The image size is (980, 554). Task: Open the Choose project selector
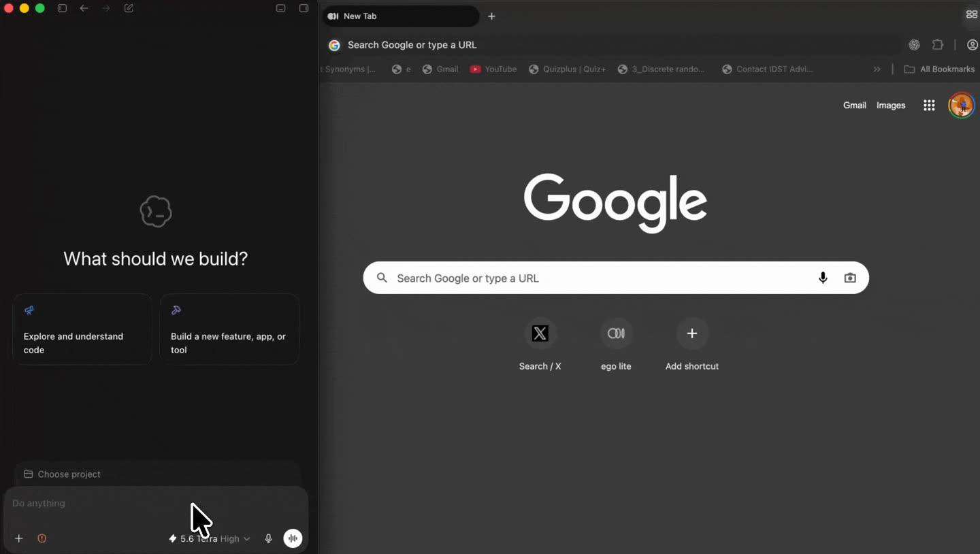pos(62,474)
